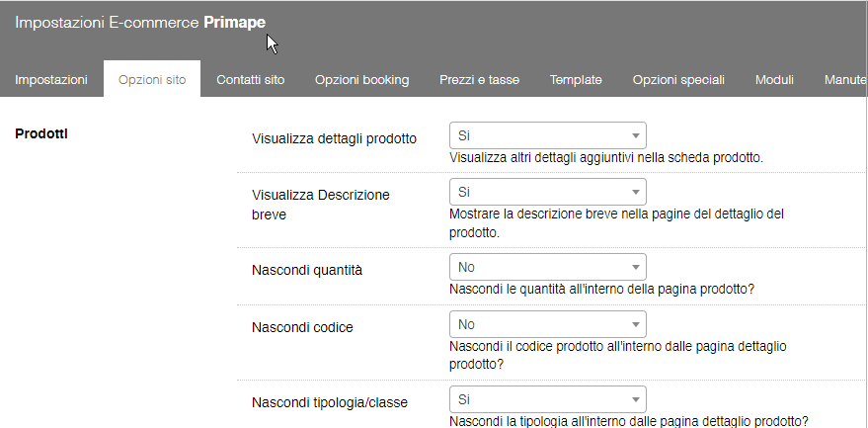Screen dimensions: 868x428
Task: Open the Opzioni booking tab
Action: [361, 80]
